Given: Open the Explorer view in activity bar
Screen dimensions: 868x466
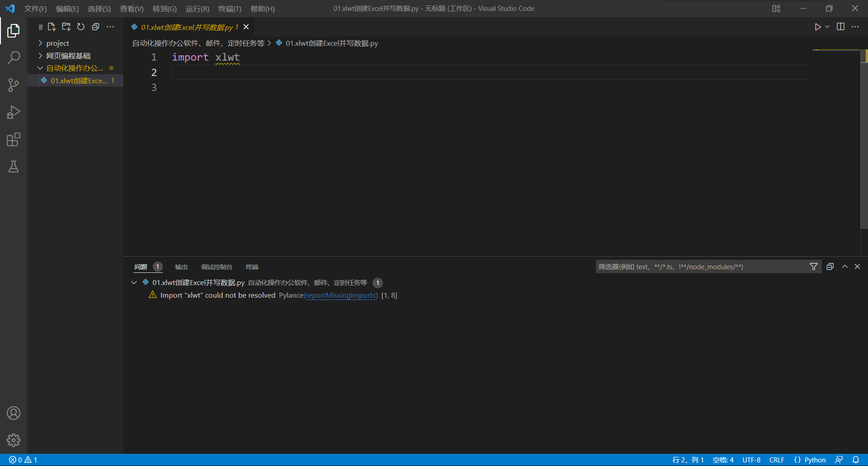Looking at the screenshot, I should pos(14,31).
